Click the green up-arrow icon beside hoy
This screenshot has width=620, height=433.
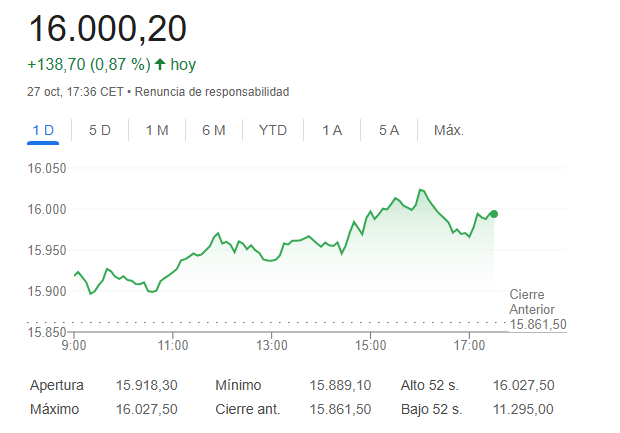[x=160, y=65]
